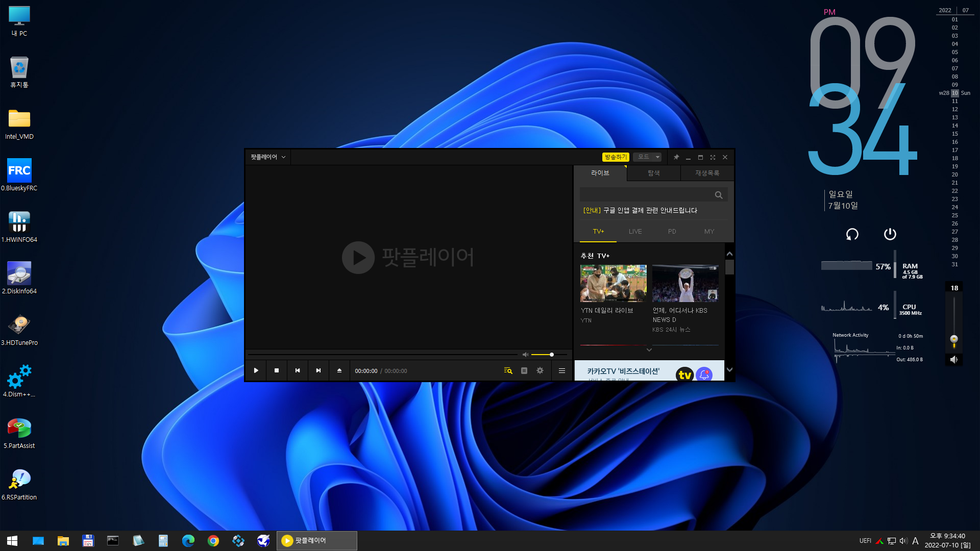Image resolution: width=980 pixels, height=551 pixels.
Task: Open the taskbar clock and date
Action: coord(948,541)
